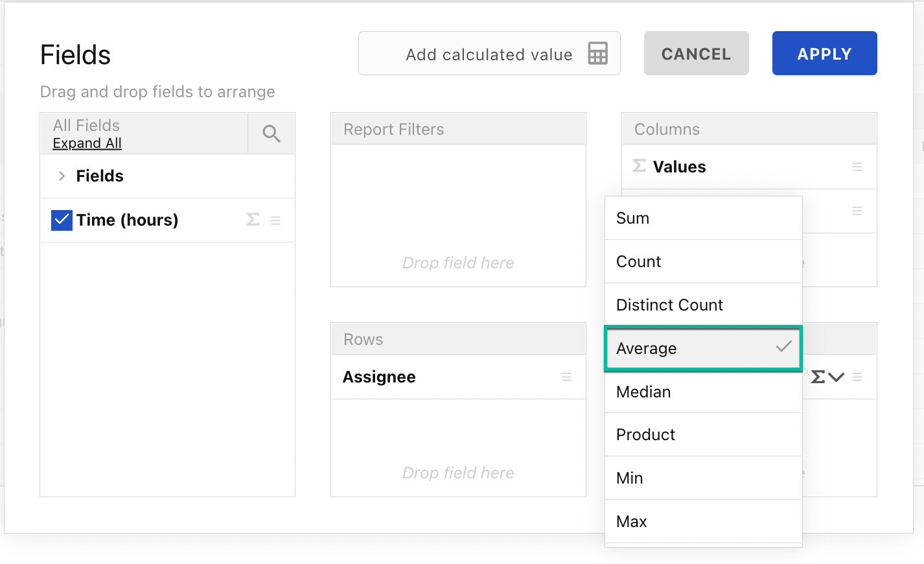The image size is (924, 564).
Task: Expand the Fields tree node
Action: pyautogui.click(x=62, y=176)
